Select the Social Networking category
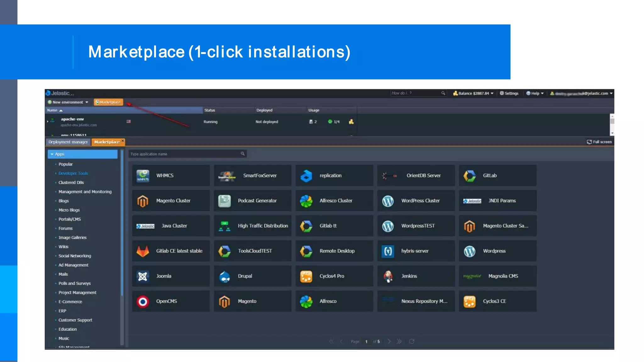Screen dimensions: 644x362 pos(75,256)
